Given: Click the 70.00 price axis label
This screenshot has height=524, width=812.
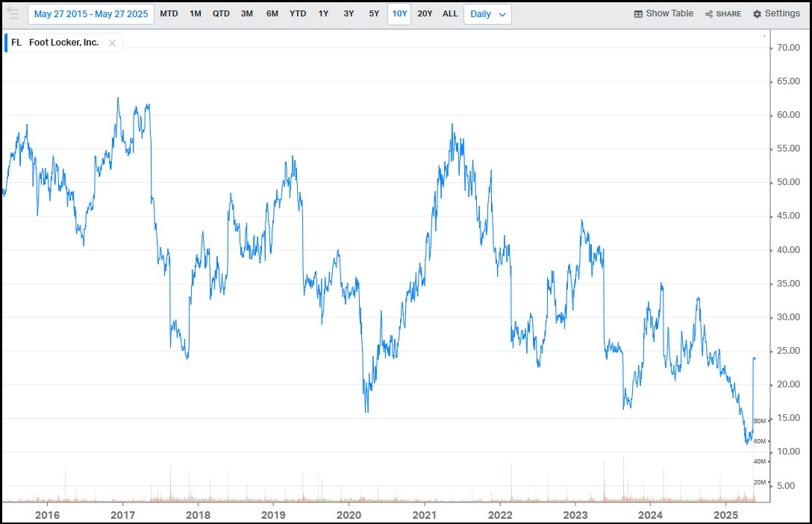Looking at the screenshot, I should (788, 48).
